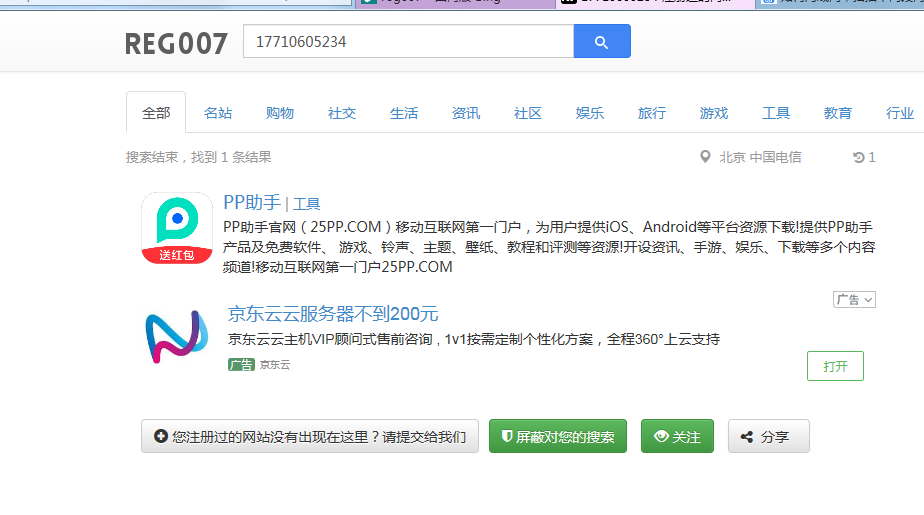Viewport: 924px width, 515px height.
Task: Click the PP助手官网 description text
Action: pyautogui.click(x=549, y=247)
